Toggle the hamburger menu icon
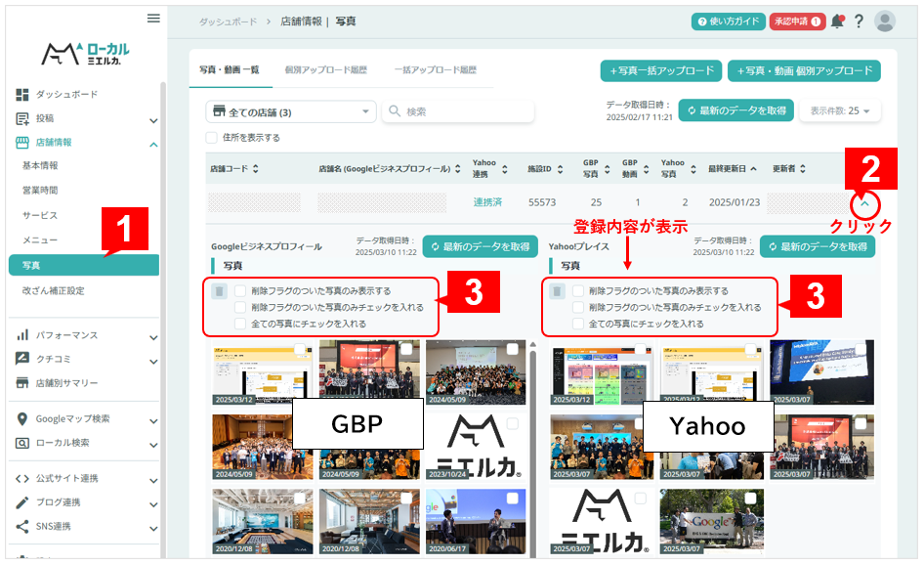The width and height of the screenshot is (924, 565). point(153,19)
